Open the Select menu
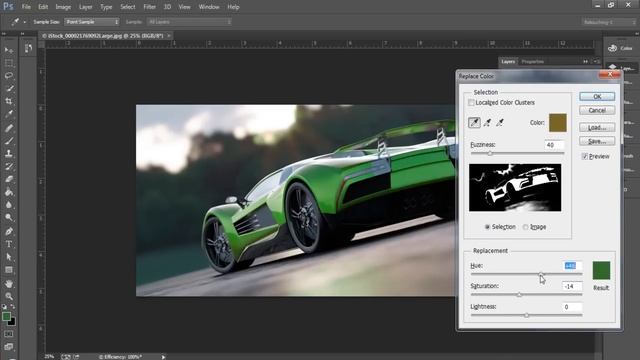The image size is (640, 360). pos(128,7)
